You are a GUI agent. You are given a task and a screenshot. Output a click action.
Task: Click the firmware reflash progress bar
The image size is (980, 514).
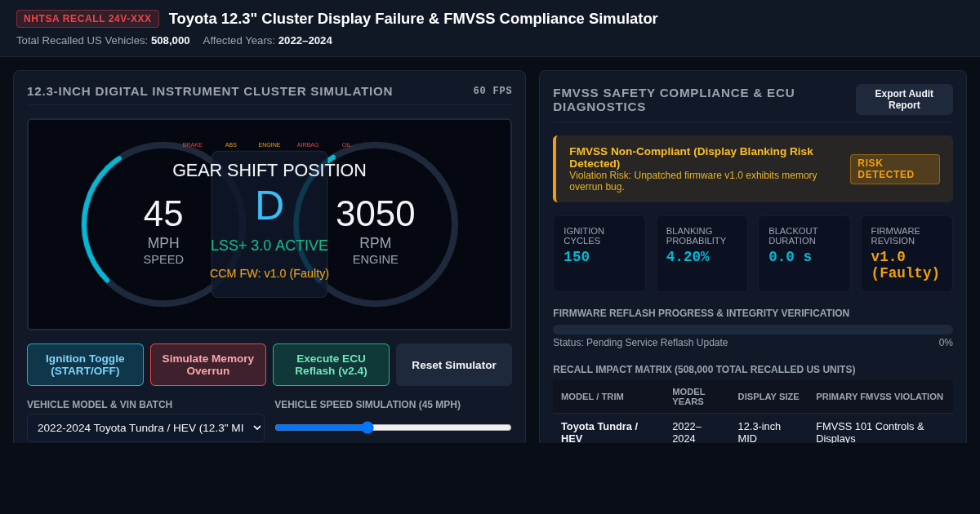click(x=753, y=330)
